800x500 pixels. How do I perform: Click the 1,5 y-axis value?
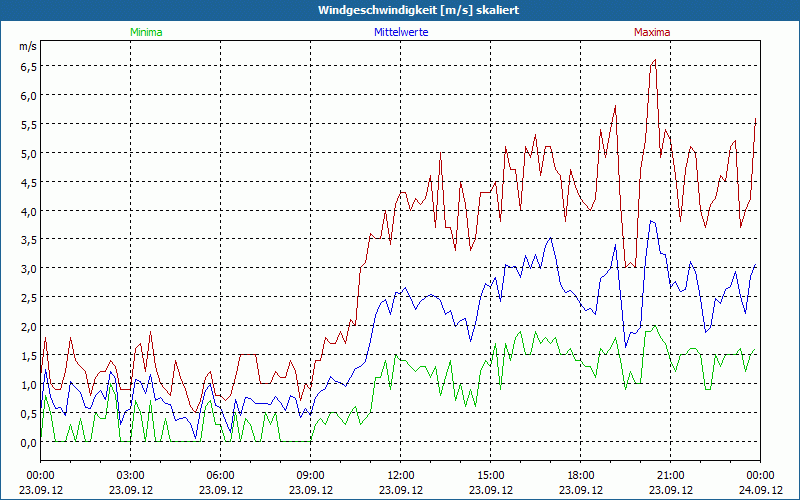[29, 356]
